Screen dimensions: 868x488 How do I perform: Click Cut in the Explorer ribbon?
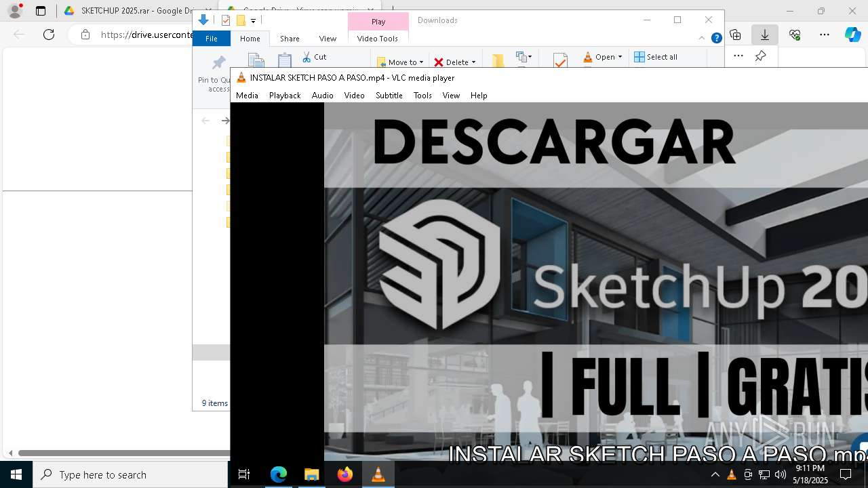[314, 57]
